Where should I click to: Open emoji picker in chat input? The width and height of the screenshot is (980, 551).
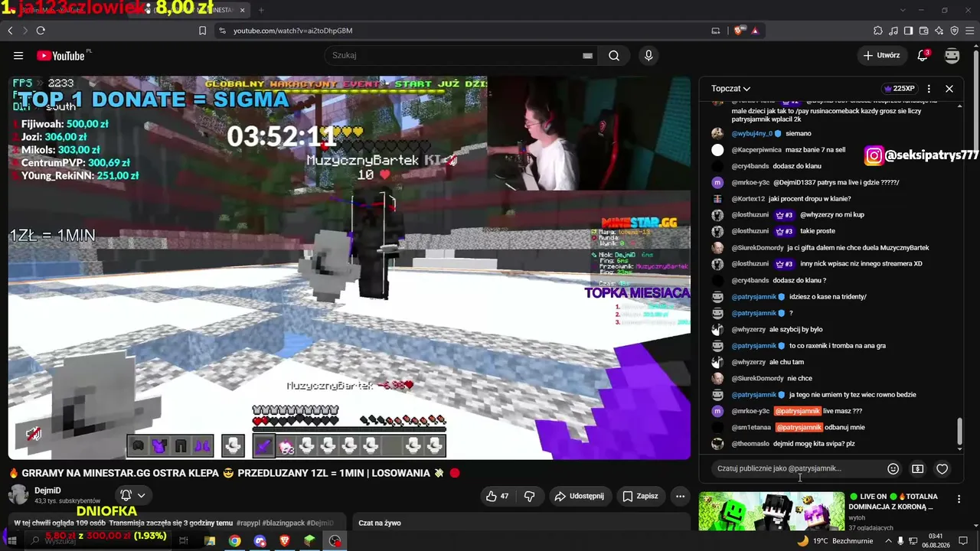point(893,468)
